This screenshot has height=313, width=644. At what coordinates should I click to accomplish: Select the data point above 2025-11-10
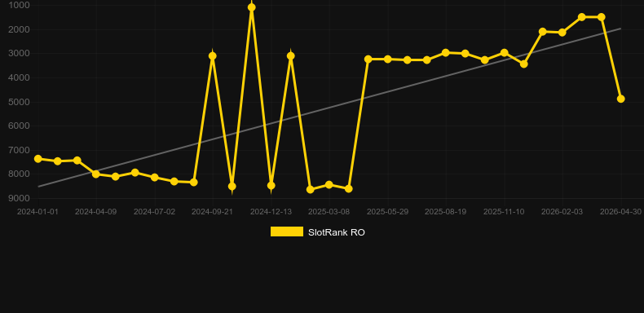tap(505, 53)
